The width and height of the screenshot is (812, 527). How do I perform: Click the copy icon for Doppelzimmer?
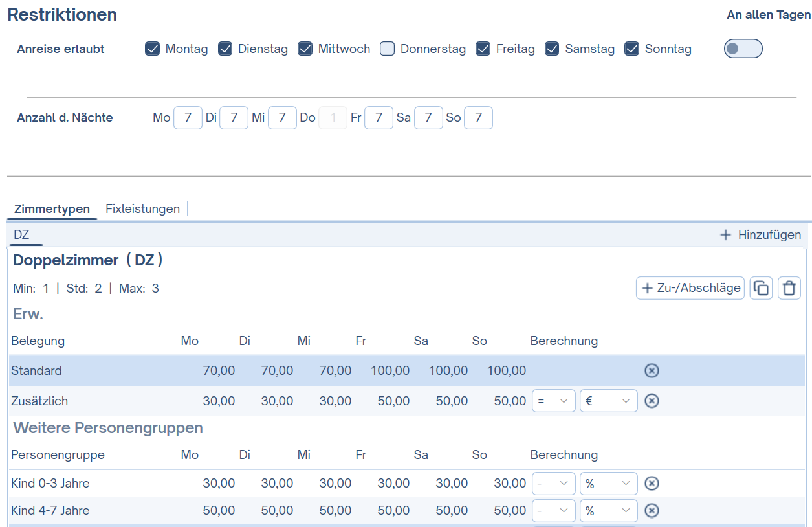tap(761, 288)
